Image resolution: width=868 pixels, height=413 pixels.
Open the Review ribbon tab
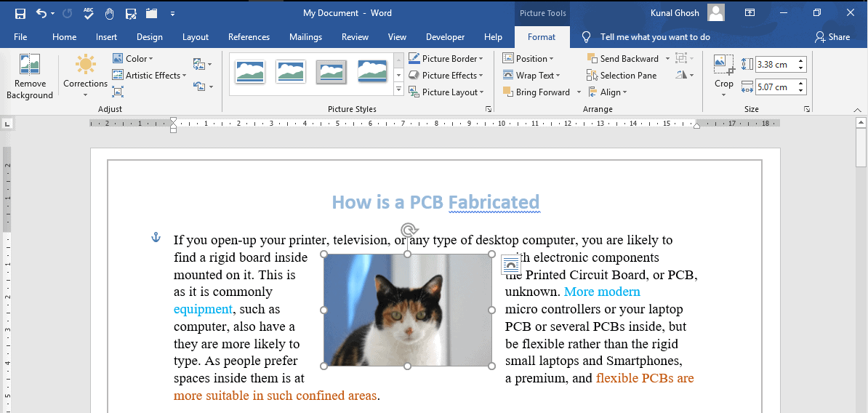(x=355, y=37)
